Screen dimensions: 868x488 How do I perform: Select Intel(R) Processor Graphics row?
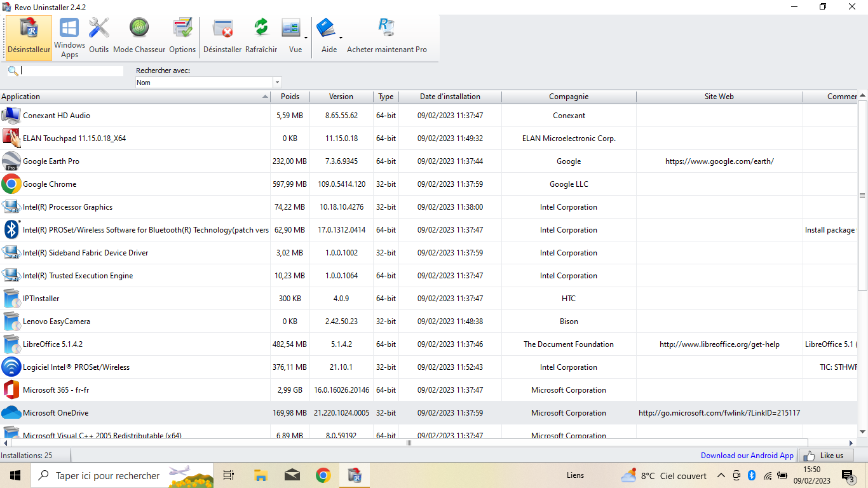pyautogui.click(x=429, y=207)
